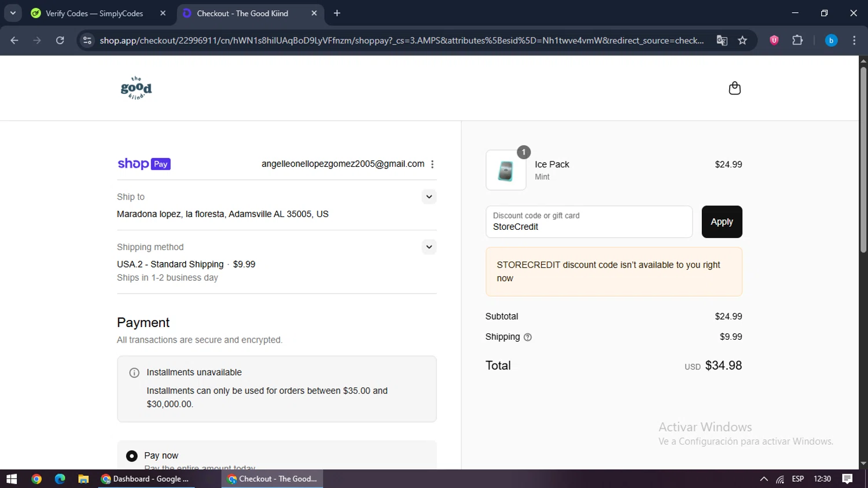Switch to Dashboard - Google taskbar window
This screenshot has width=868, height=488.
[x=146, y=479]
